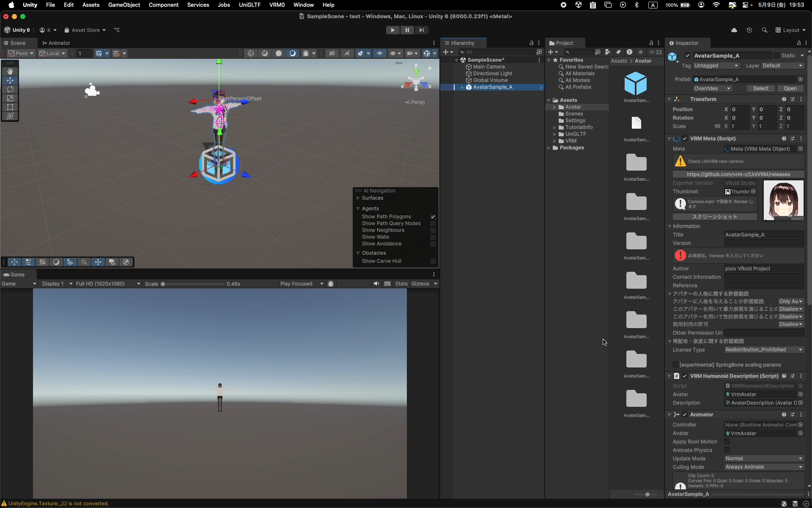
Task: Click the avatar thumbnail preview image
Action: point(783,200)
